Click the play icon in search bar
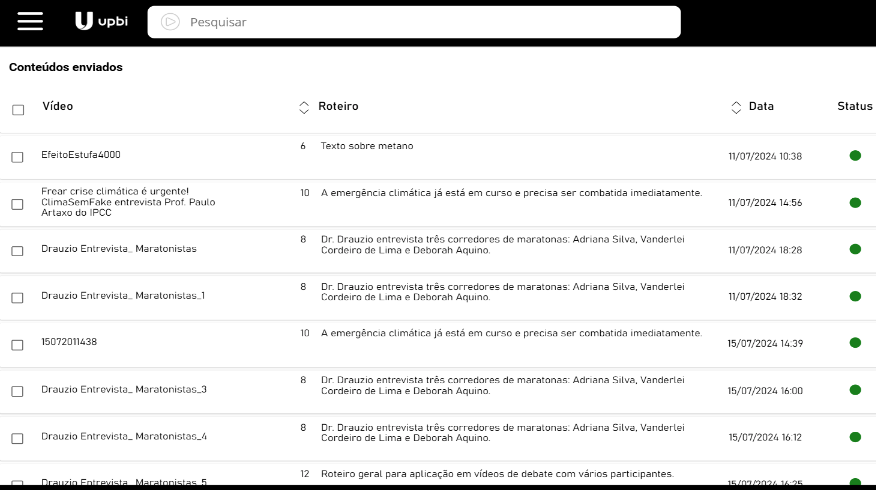The height and width of the screenshot is (490, 876). [x=170, y=22]
